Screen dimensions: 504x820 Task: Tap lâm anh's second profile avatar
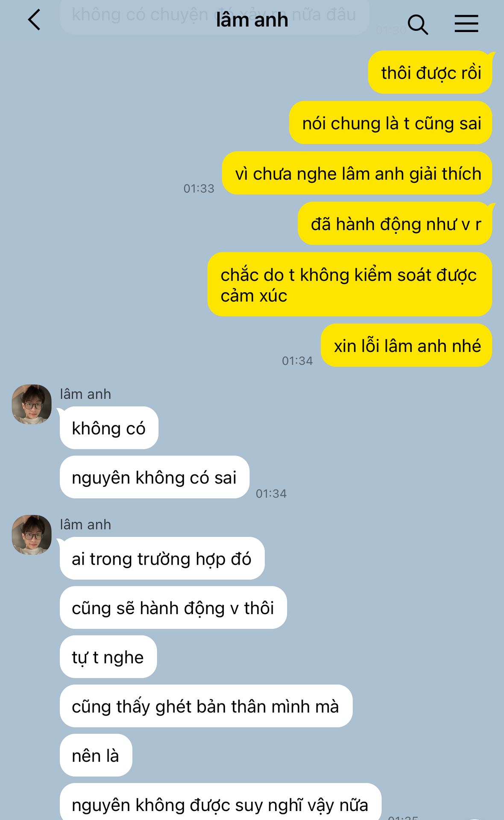(32, 534)
